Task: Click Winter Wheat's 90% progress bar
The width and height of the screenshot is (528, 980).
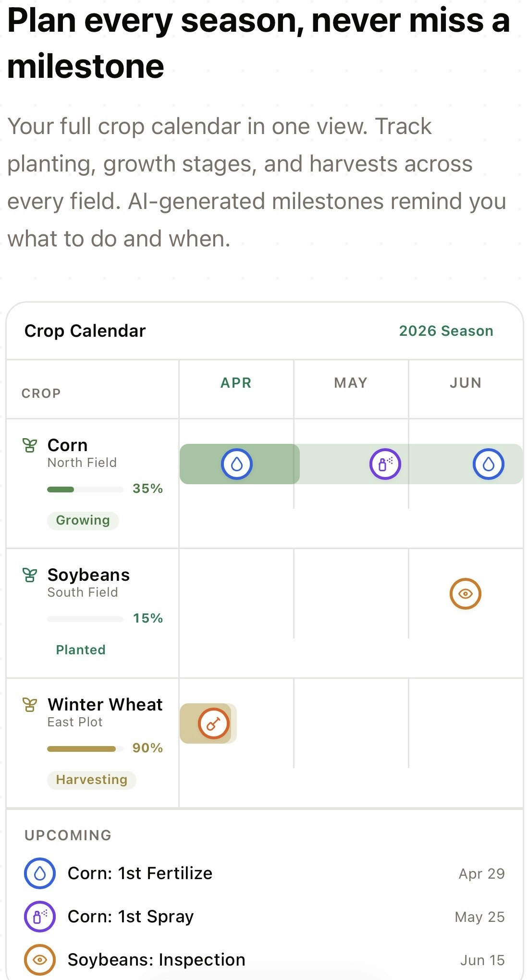Action: [85, 749]
